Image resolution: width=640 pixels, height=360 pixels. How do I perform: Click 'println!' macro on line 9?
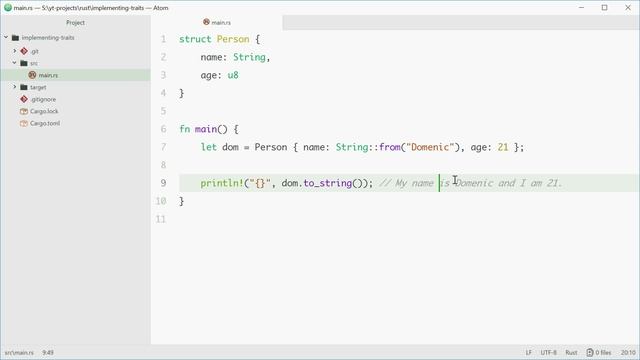click(x=222, y=183)
